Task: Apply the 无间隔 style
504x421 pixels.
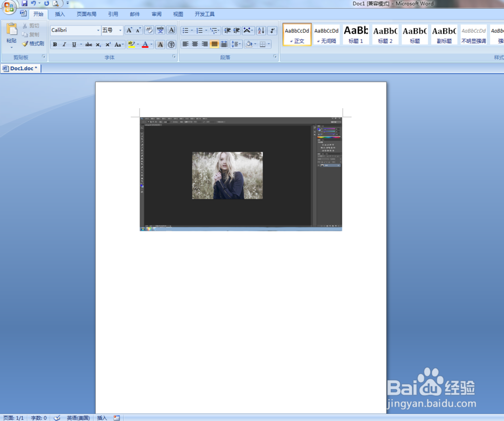Action: [326, 34]
